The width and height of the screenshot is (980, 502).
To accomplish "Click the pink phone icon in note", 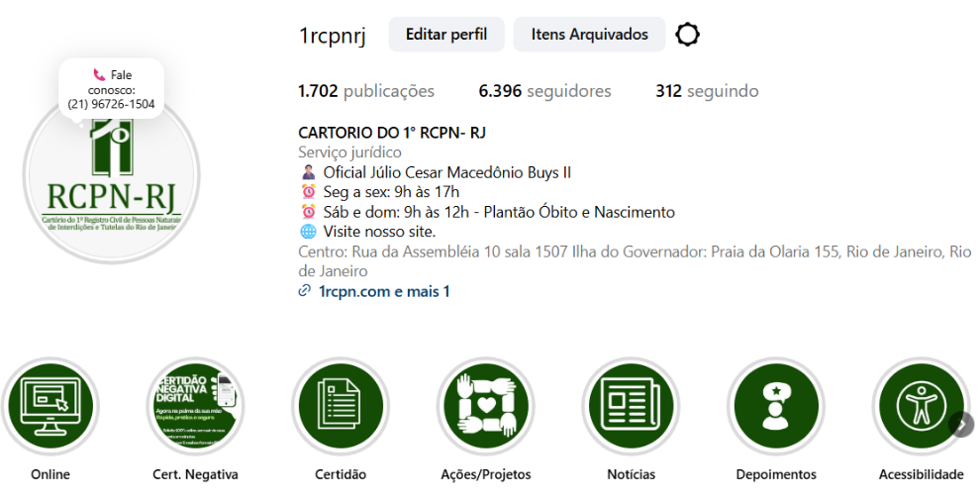I will click(99, 75).
